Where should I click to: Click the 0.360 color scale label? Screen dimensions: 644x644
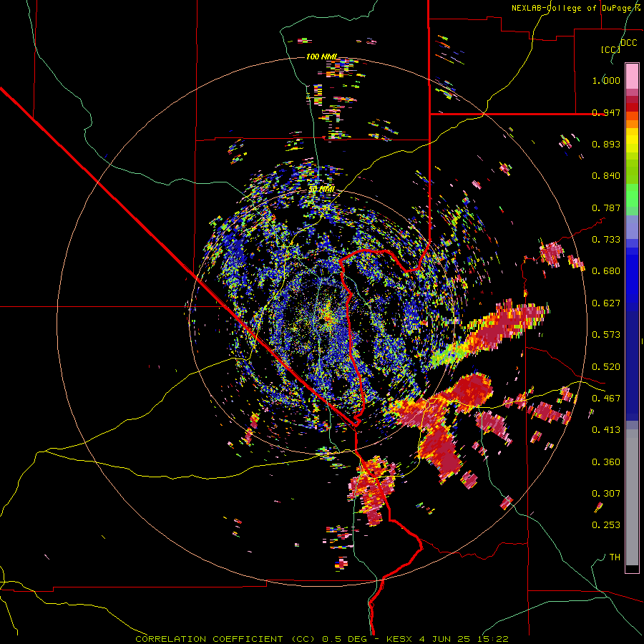pyautogui.click(x=606, y=462)
